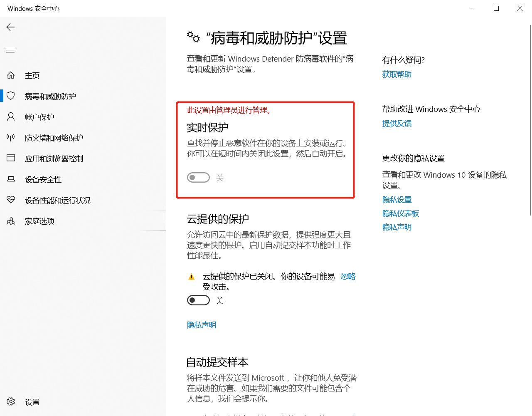Open 设备安全性 section
The width and height of the screenshot is (532, 416).
coord(83,179)
